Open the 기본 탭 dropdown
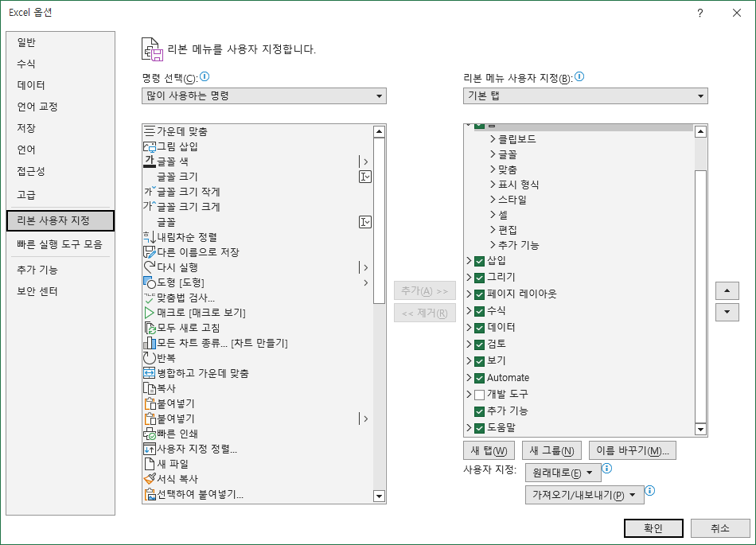 (586, 96)
